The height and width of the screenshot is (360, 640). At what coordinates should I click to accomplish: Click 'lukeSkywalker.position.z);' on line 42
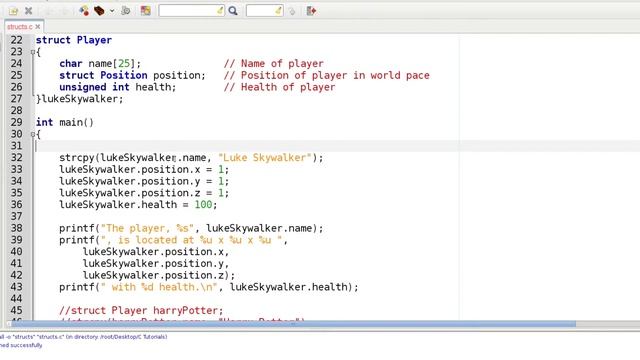[159, 275]
